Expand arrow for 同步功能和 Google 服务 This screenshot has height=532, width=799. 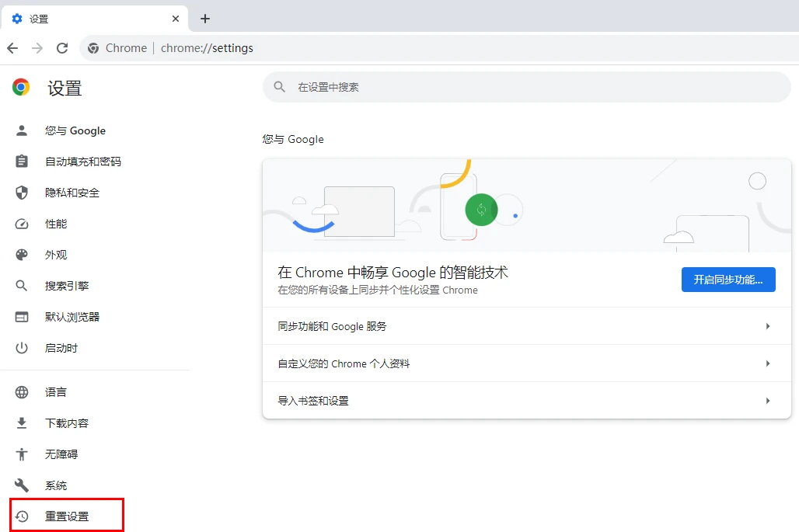767,326
